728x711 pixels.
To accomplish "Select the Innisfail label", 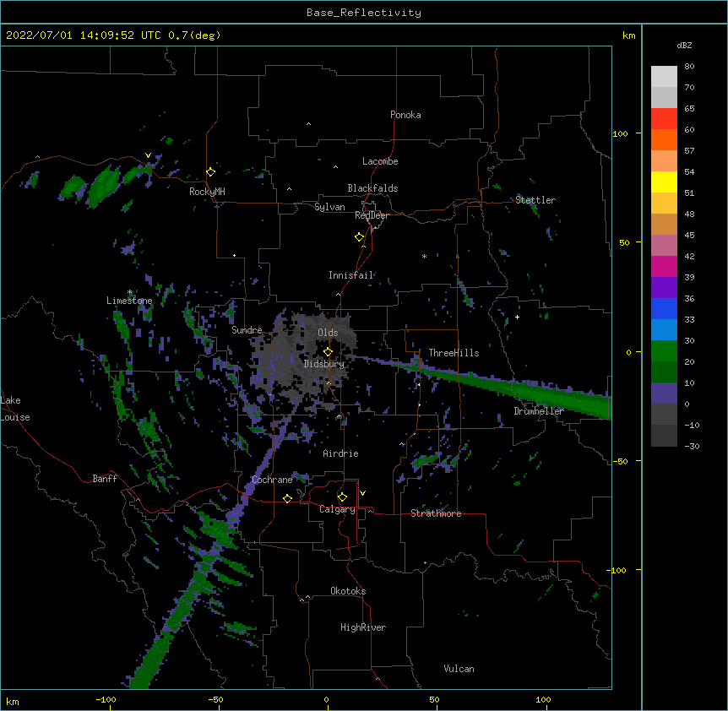I will 351,275.
